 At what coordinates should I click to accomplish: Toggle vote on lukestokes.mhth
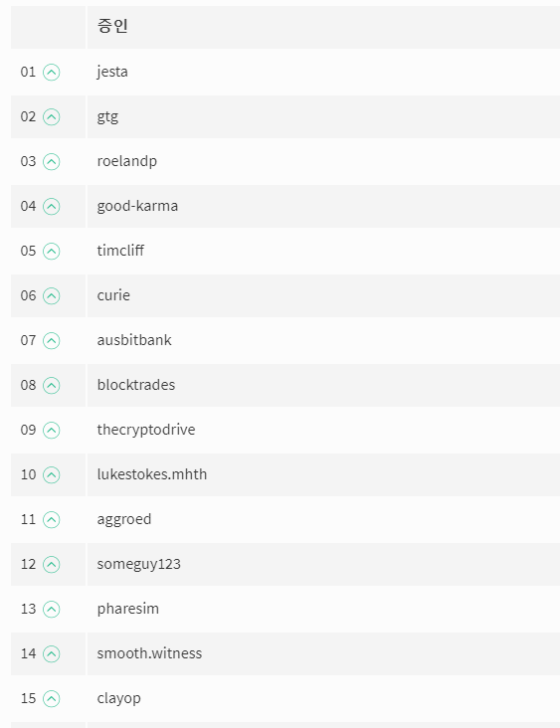(x=51, y=475)
